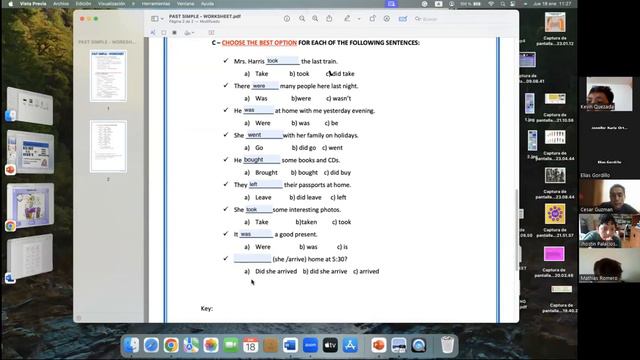The width and height of the screenshot is (640, 360).
Task: Edit the 'were' field in There sentence
Action: pyautogui.click(x=265, y=86)
